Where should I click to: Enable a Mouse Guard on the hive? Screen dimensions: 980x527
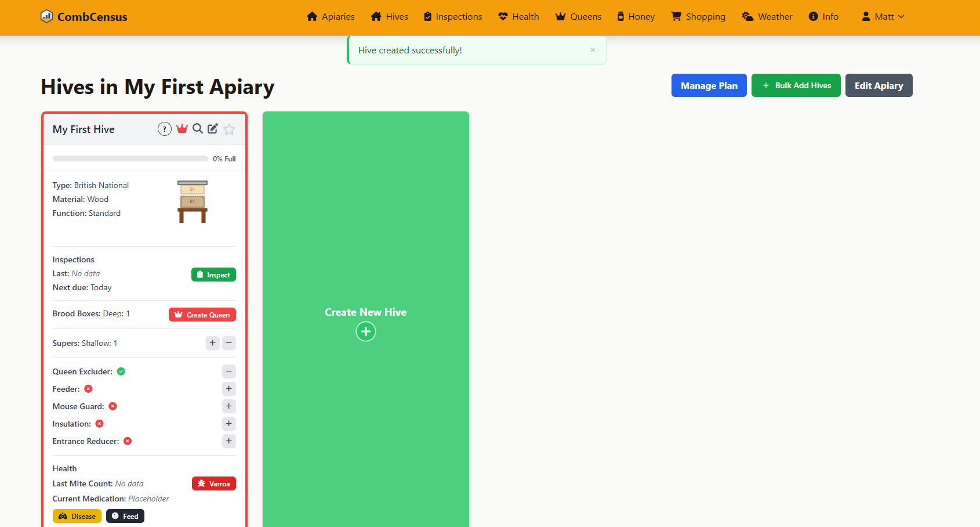[228, 406]
